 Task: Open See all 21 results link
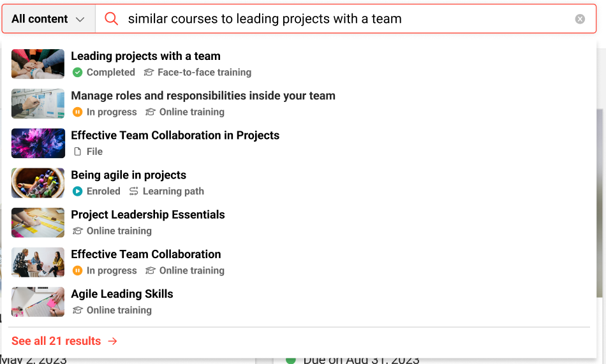pyautogui.click(x=56, y=341)
